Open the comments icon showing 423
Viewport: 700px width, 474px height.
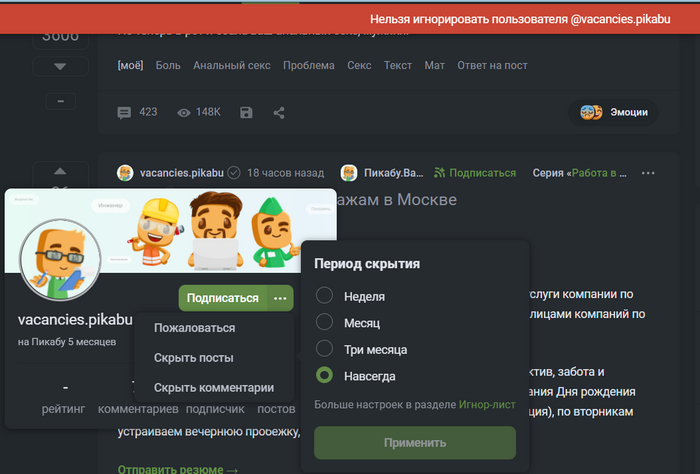(124, 112)
